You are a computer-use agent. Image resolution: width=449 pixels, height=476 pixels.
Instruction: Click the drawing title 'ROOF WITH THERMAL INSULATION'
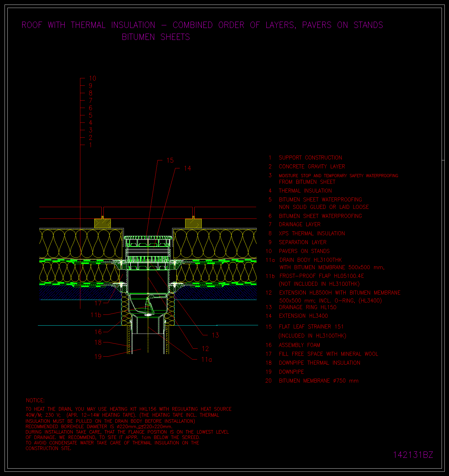[88, 25]
